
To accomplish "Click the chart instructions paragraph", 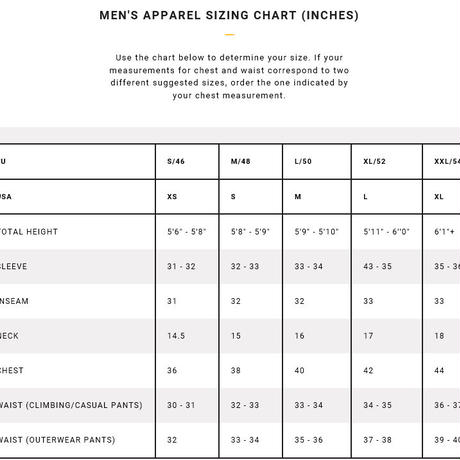I will [229, 76].
